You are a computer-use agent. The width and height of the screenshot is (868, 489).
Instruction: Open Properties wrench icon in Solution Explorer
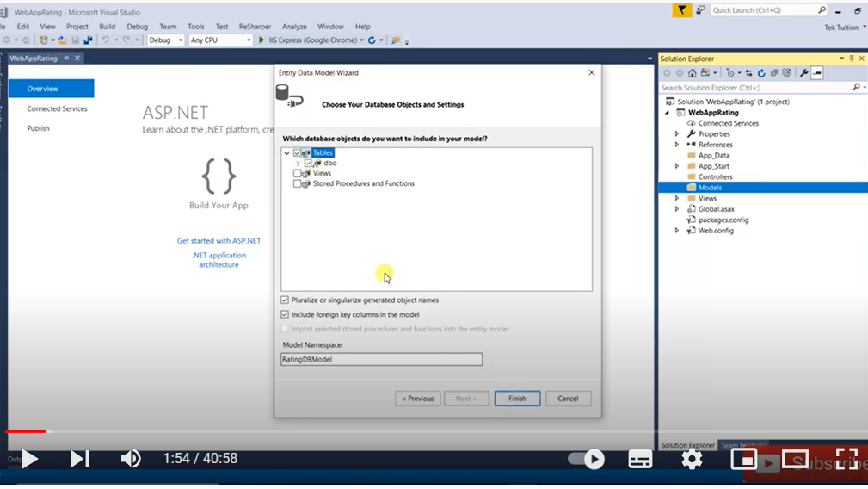[803, 73]
